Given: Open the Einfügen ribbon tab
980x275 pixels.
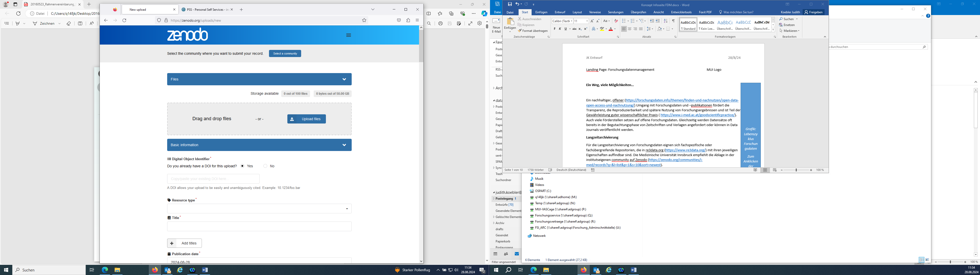Looking at the screenshot, I should pos(541,12).
